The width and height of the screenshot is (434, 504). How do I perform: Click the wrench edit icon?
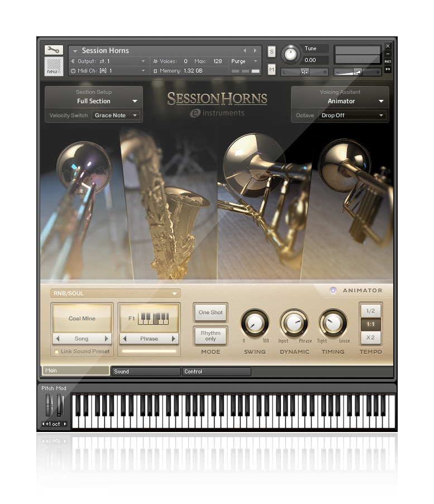tap(54, 50)
